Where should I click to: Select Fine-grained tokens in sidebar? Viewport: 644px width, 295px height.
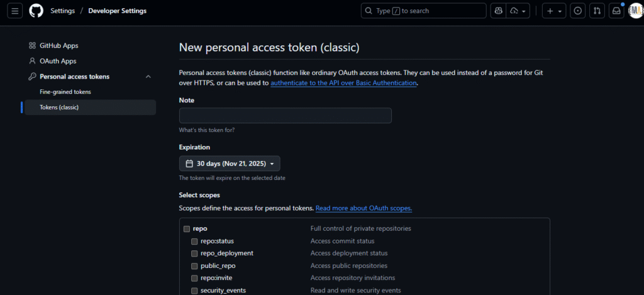(x=65, y=92)
